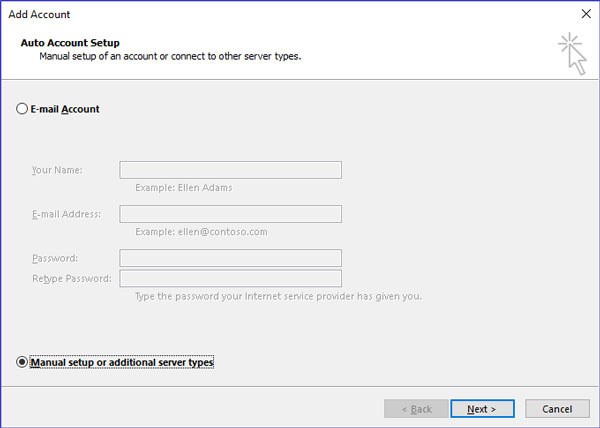600x428 pixels.
Task: Click the 'Example: ellen@contoso.com' hint text
Action: pyautogui.click(x=201, y=232)
